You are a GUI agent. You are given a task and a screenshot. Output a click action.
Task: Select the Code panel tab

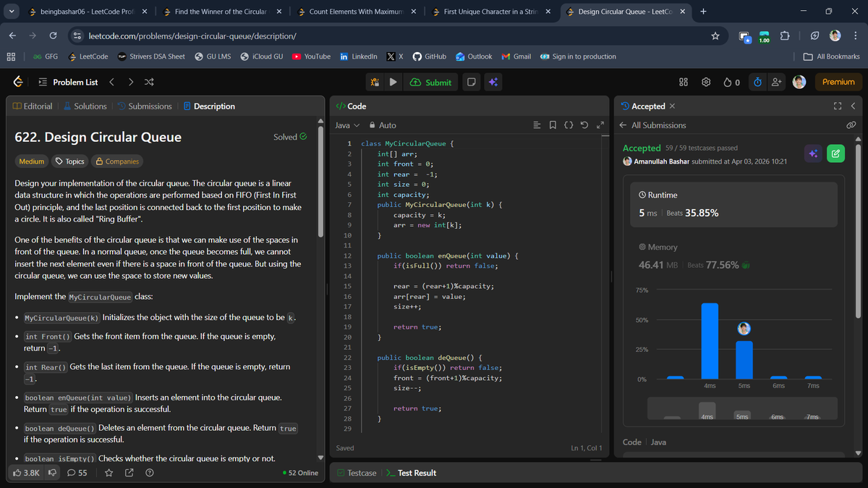352,106
